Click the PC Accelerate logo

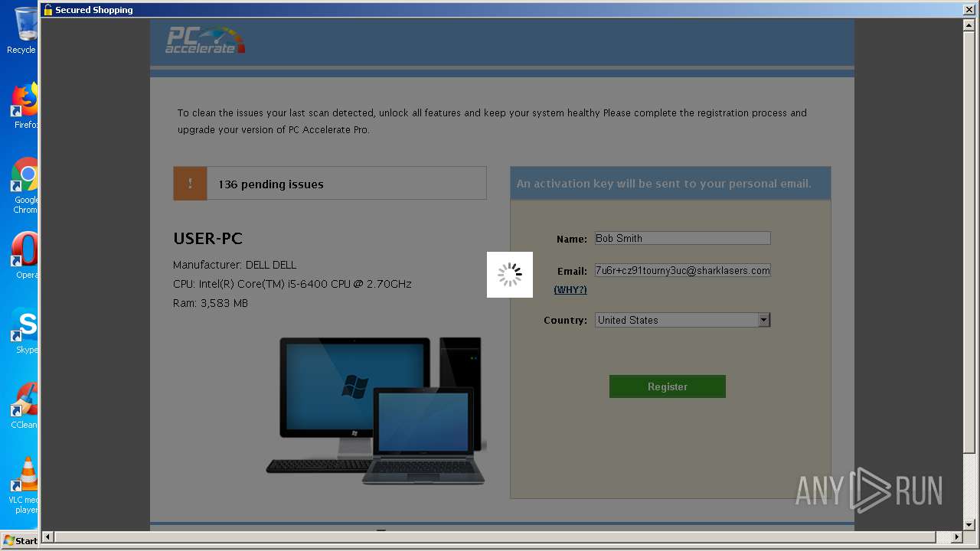205,40
